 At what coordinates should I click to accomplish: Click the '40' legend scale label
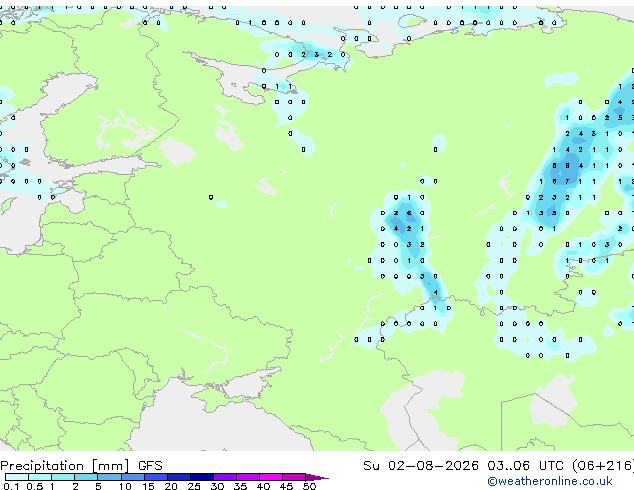[263, 486]
